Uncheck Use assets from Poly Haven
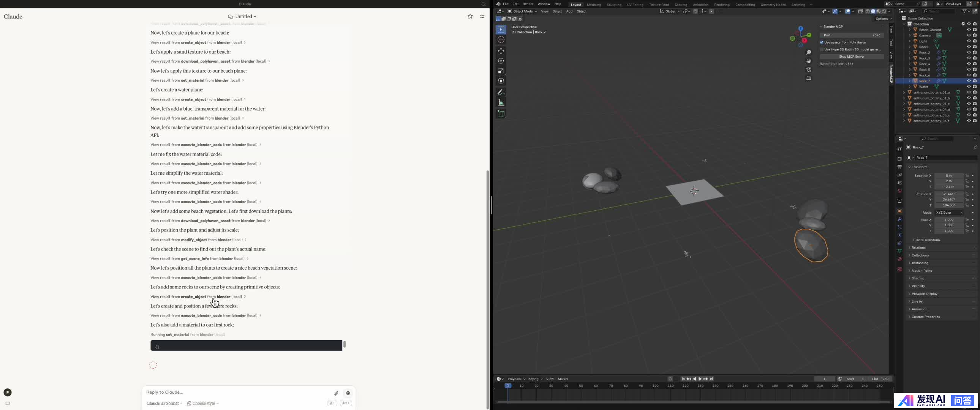Screen dimensions: 980x410 [x=822, y=42]
